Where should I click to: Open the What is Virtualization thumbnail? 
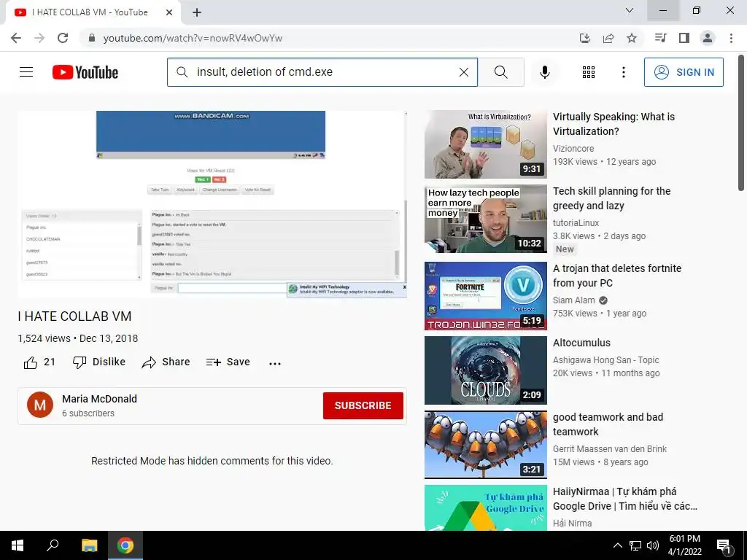pos(485,144)
